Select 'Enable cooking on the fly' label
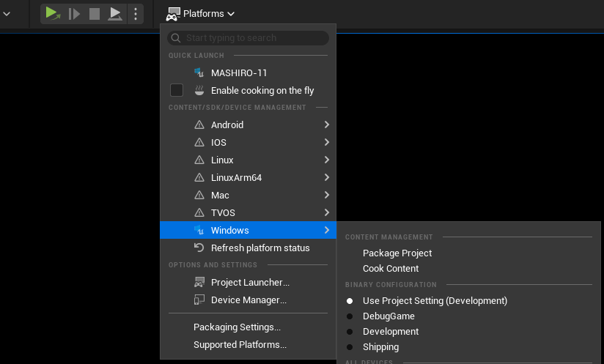Image resolution: width=604 pixels, height=364 pixels. coord(262,90)
